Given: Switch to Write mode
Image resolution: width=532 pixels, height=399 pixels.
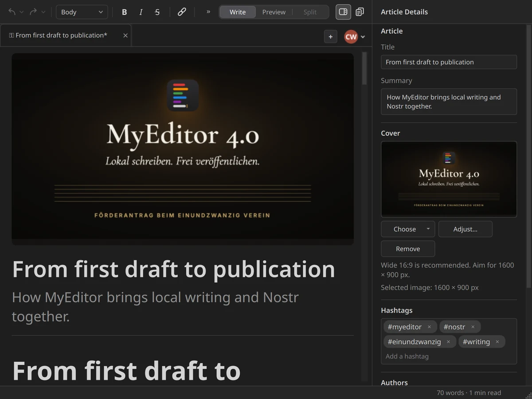Looking at the screenshot, I should pos(238,12).
